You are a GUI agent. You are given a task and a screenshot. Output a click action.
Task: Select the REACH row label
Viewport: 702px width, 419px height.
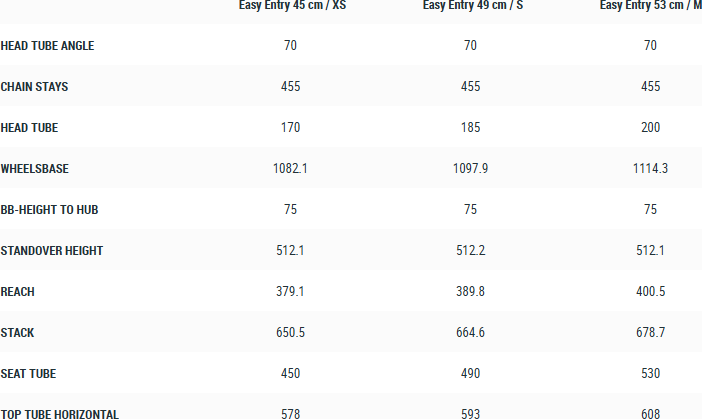click(x=20, y=292)
